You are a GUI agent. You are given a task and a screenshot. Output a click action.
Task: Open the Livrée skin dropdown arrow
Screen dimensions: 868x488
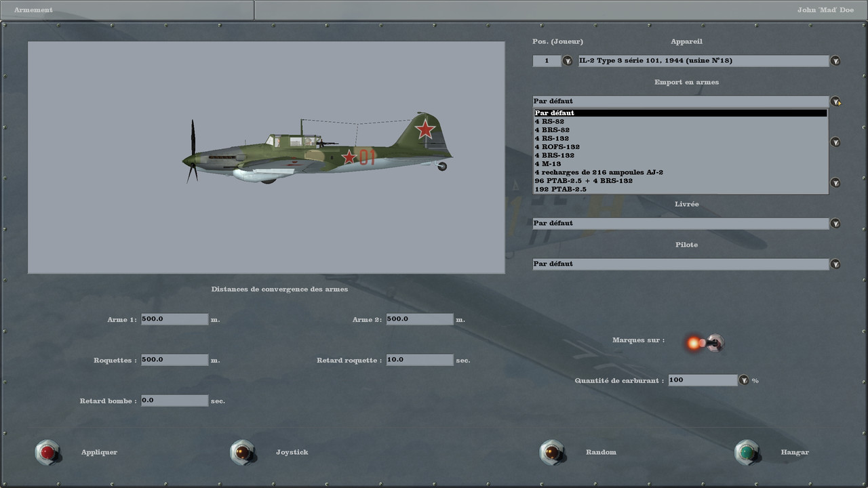(835, 224)
